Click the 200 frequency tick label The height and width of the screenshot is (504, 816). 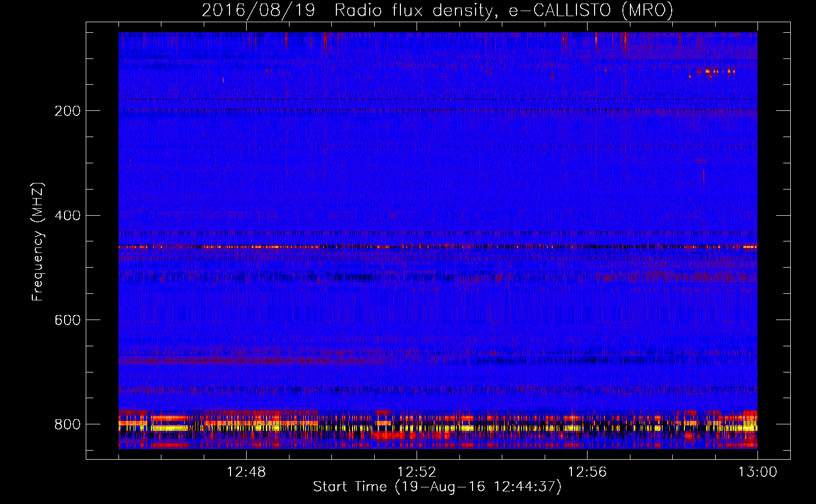[x=67, y=111]
